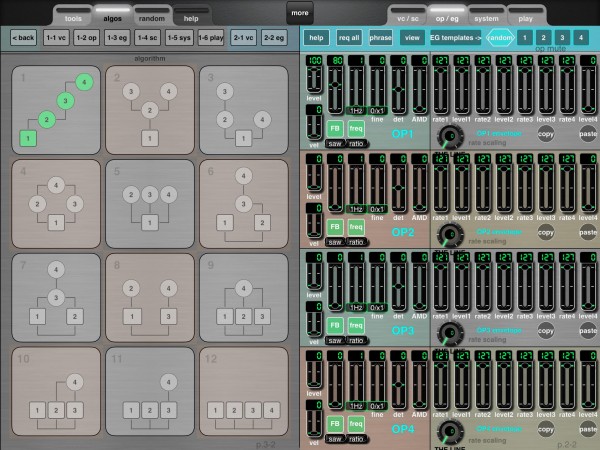The width and height of the screenshot is (600, 450).
Task: Switch to the vc / sc tab
Action: tap(408, 16)
